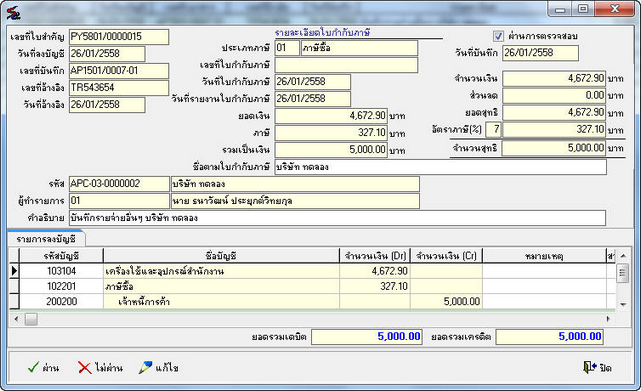Viewport: 641px width, 391px height.
Task: Click the horizontal scrollbar left arrow
Action: pyautogui.click(x=16, y=319)
